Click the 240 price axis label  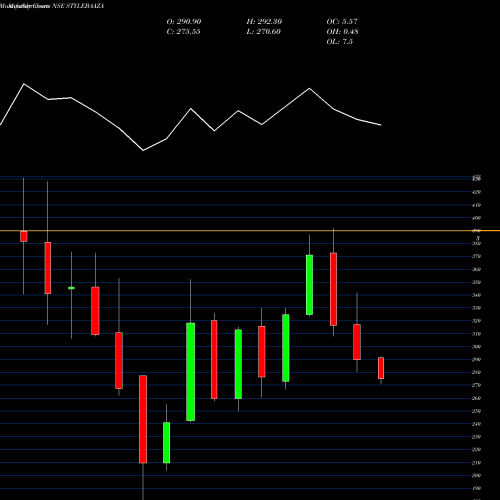click(477, 424)
